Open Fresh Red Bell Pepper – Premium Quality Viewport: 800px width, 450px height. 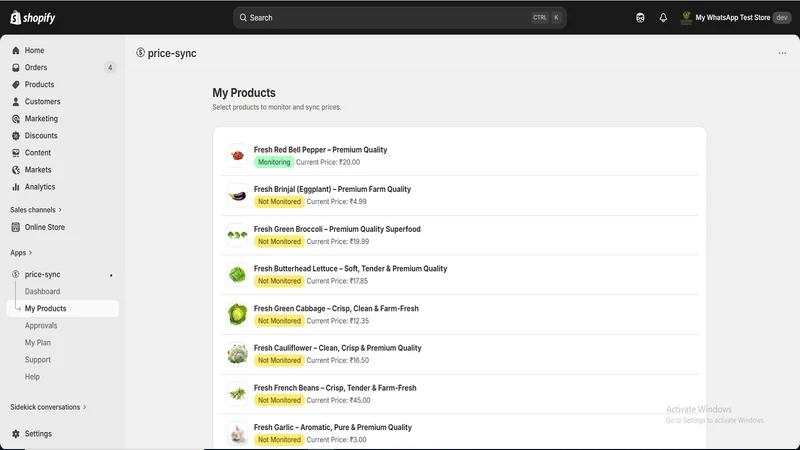tap(320, 150)
